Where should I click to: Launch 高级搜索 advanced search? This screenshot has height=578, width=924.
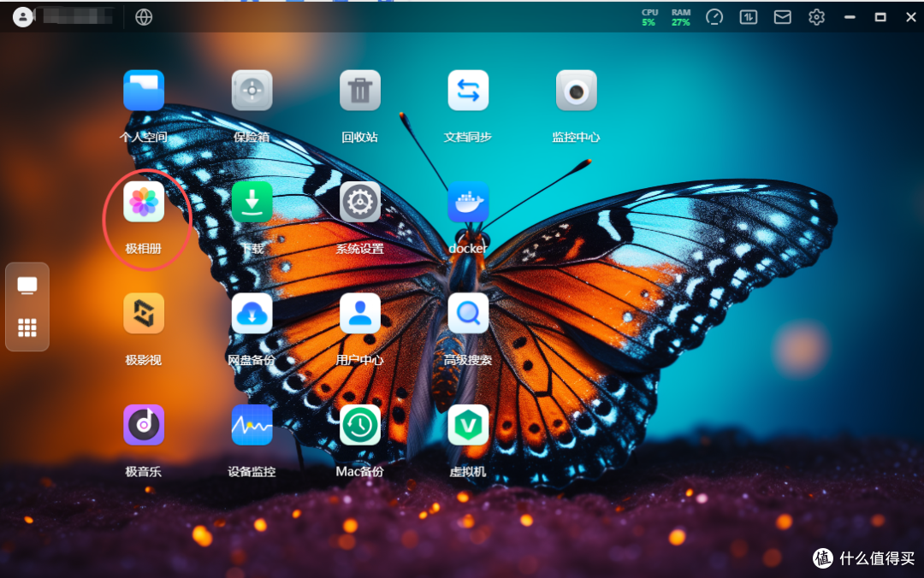[x=468, y=314]
